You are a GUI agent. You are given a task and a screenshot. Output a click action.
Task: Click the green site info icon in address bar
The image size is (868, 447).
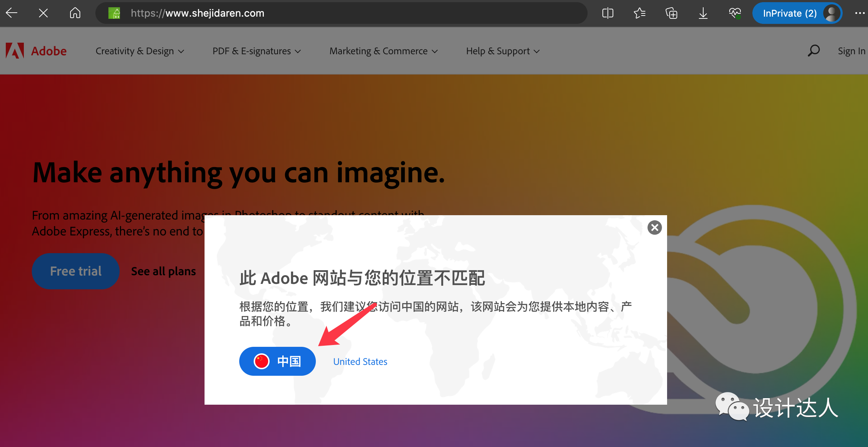tap(115, 13)
